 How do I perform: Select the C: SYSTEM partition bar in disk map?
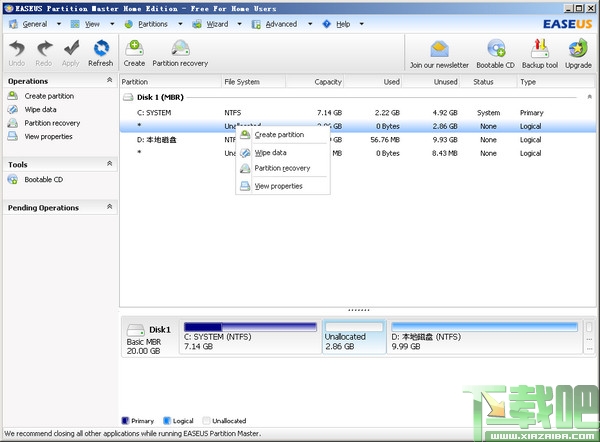point(250,338)
